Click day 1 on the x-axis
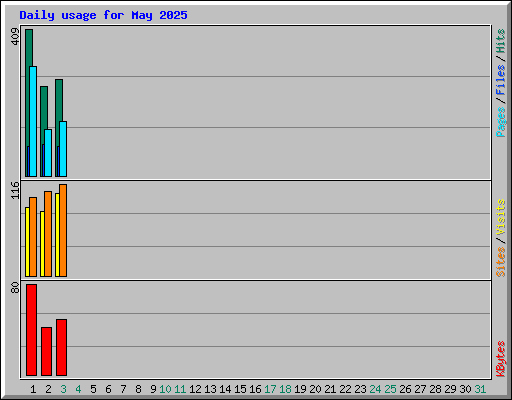The height and width of the screenshot is (400, 512). [x=33, y=389]
